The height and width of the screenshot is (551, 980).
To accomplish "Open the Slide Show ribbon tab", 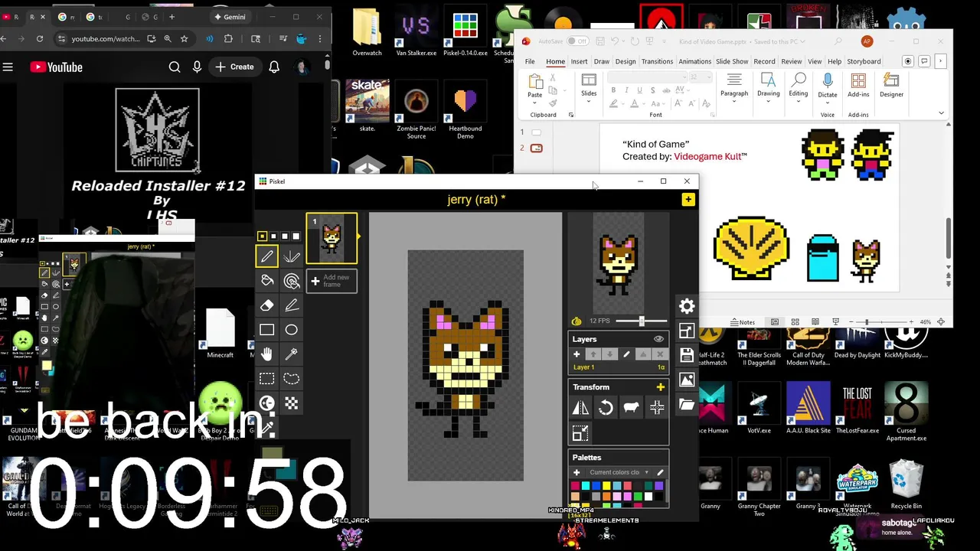I will [x=732, y=61].
